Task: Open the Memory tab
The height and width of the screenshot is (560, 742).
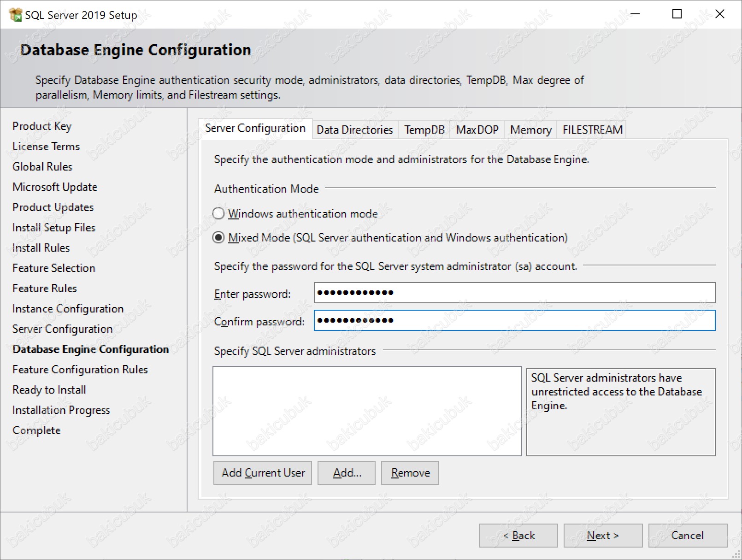Action: point(530,130)
